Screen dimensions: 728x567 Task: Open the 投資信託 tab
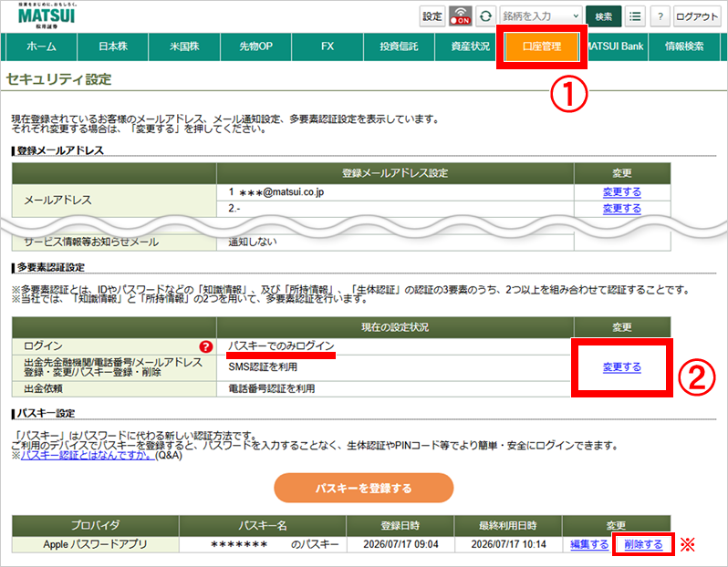[x=399, y=46]
